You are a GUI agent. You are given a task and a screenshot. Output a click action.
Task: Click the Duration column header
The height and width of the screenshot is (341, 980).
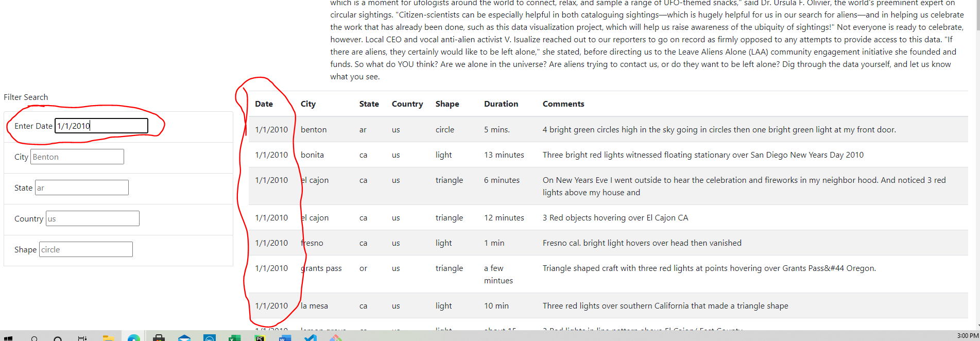[501, 104]
